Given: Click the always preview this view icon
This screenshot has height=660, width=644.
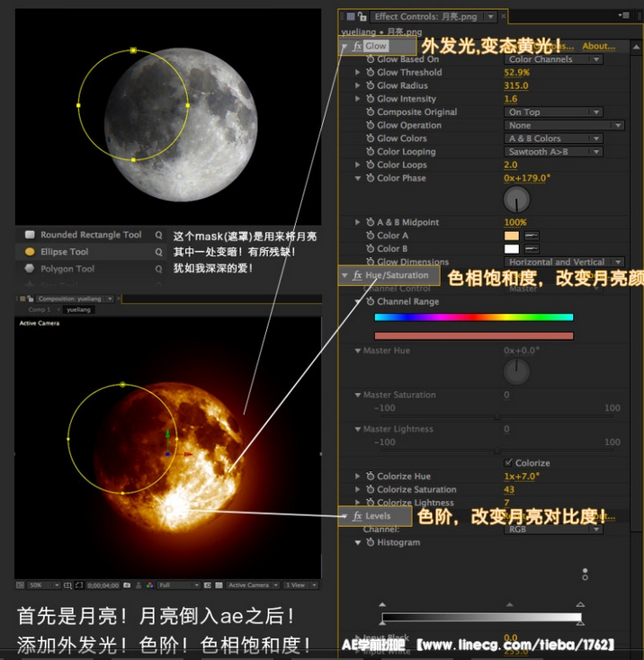Looking at the screenshot, I should pyautogui.click(x=20, y=585).
